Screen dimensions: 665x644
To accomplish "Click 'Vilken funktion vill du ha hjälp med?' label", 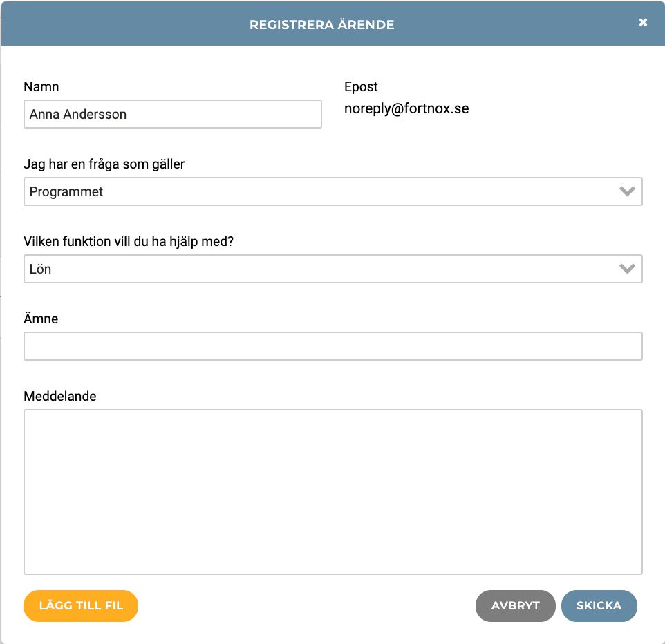I will click(129, 242).
